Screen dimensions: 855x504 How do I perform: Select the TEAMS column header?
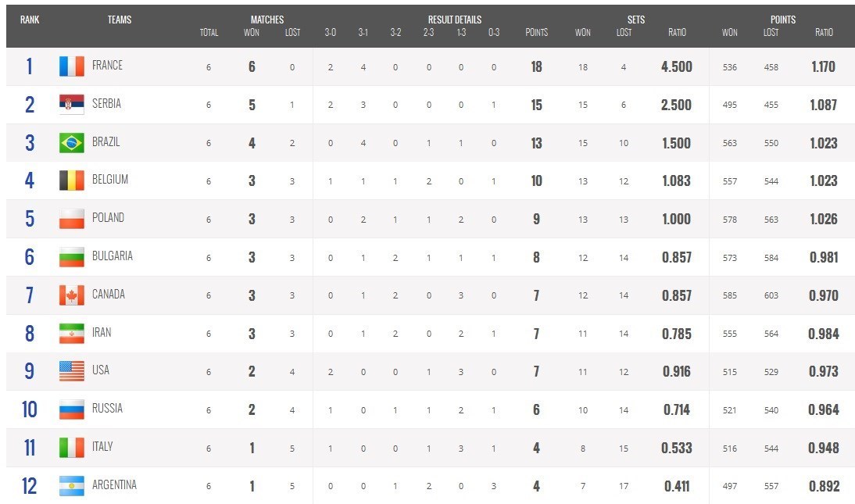tap(120, 20)
